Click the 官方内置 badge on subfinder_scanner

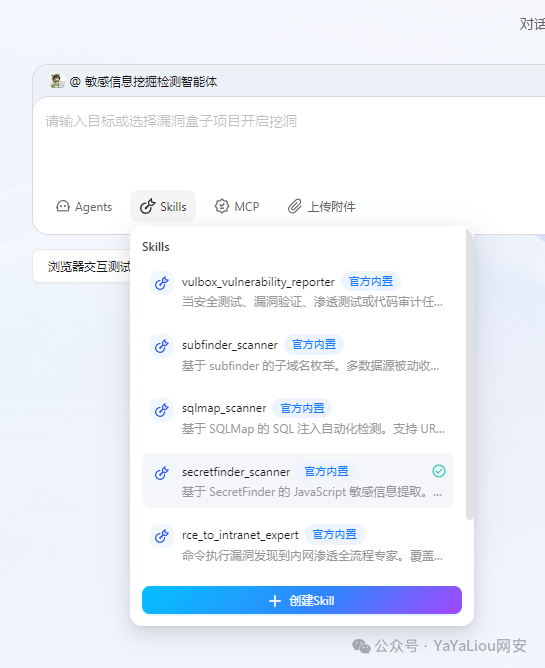tap(314, 344)
